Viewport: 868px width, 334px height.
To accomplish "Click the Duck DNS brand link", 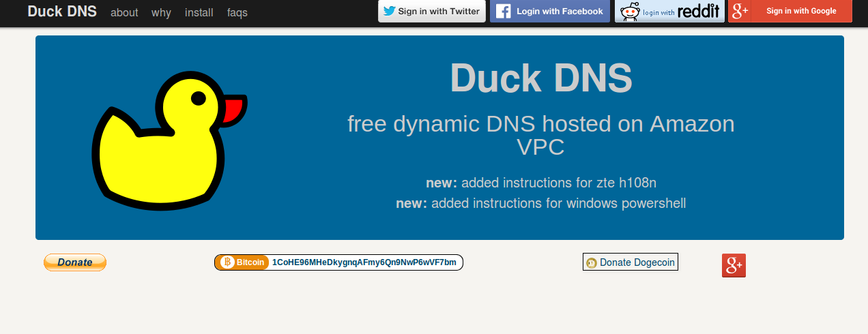I will (62, 12).
